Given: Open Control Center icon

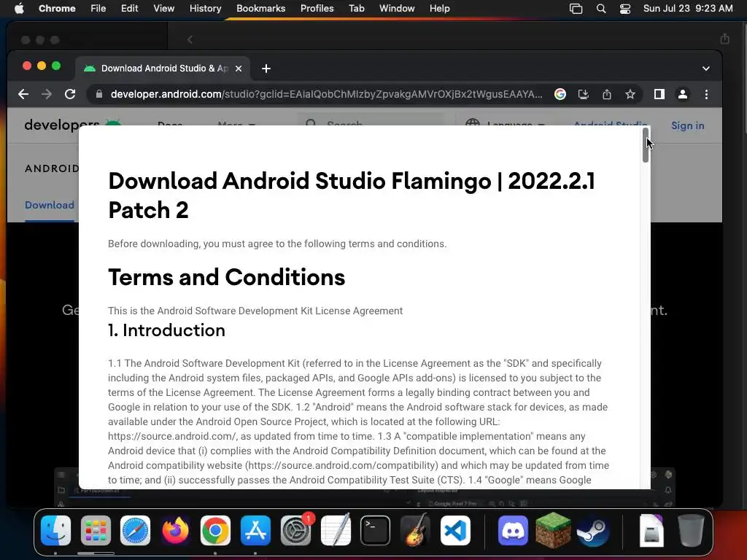Looking at the screenshot, I should (625, 9).
